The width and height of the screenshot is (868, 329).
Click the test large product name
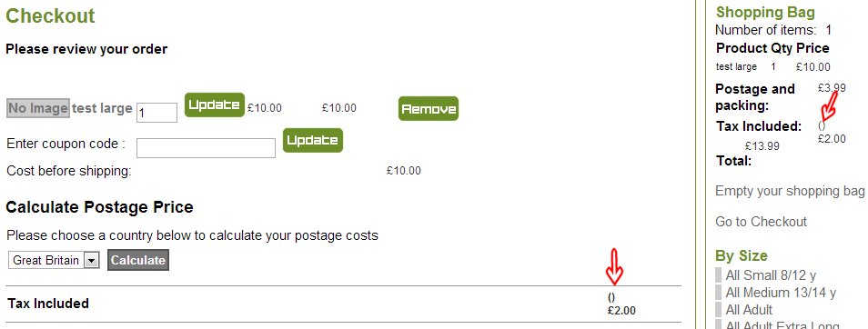[x=102, y=108]
